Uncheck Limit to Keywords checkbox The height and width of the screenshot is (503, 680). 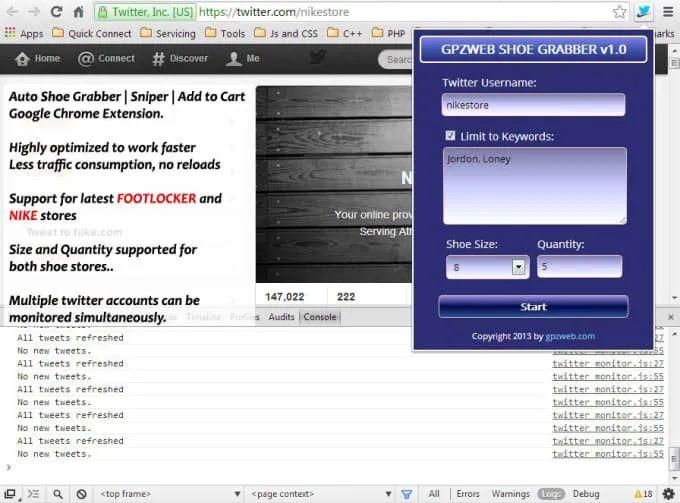point(450,136)
